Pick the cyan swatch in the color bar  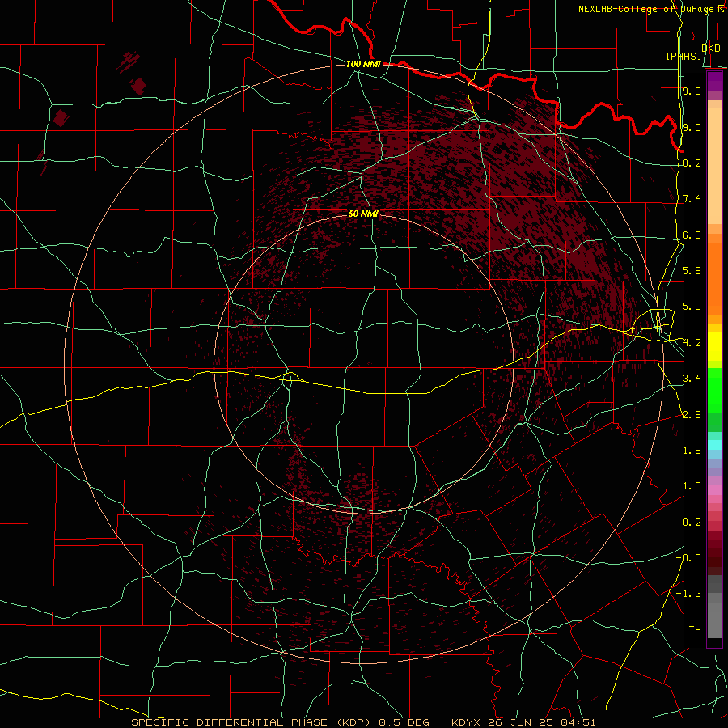pos(714,445)
